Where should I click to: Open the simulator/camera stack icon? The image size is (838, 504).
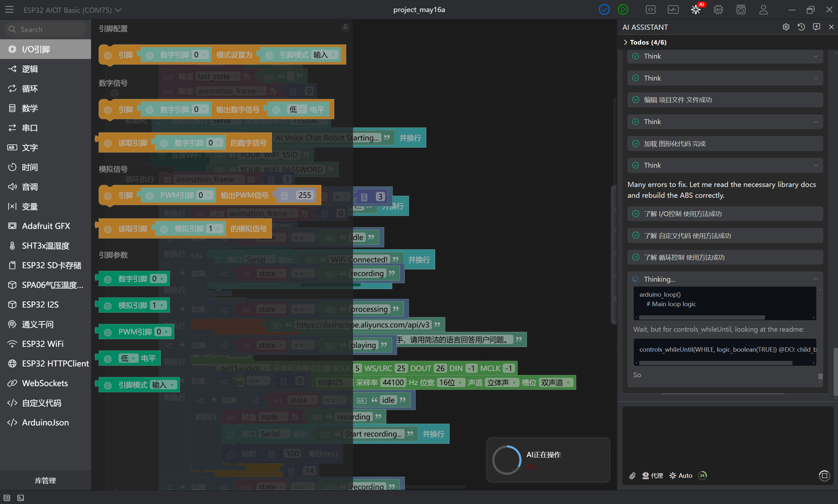pos(741,9)
